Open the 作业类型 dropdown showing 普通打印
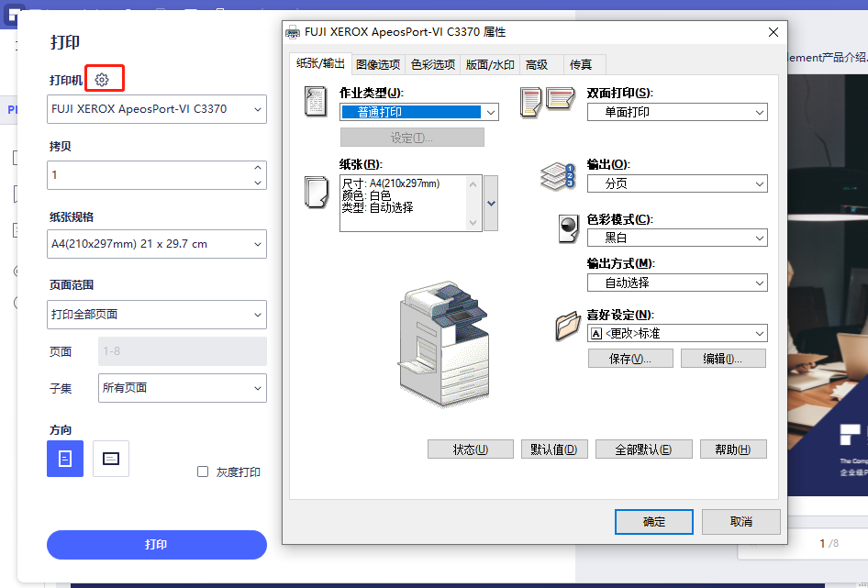 pyautogui.click(x=419, y=111)
